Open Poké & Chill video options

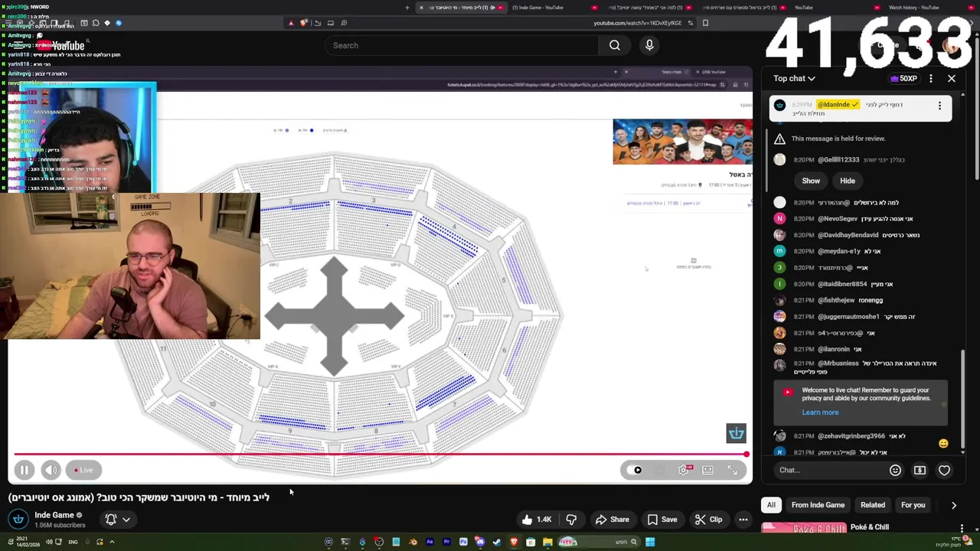[x=962, y=528]
